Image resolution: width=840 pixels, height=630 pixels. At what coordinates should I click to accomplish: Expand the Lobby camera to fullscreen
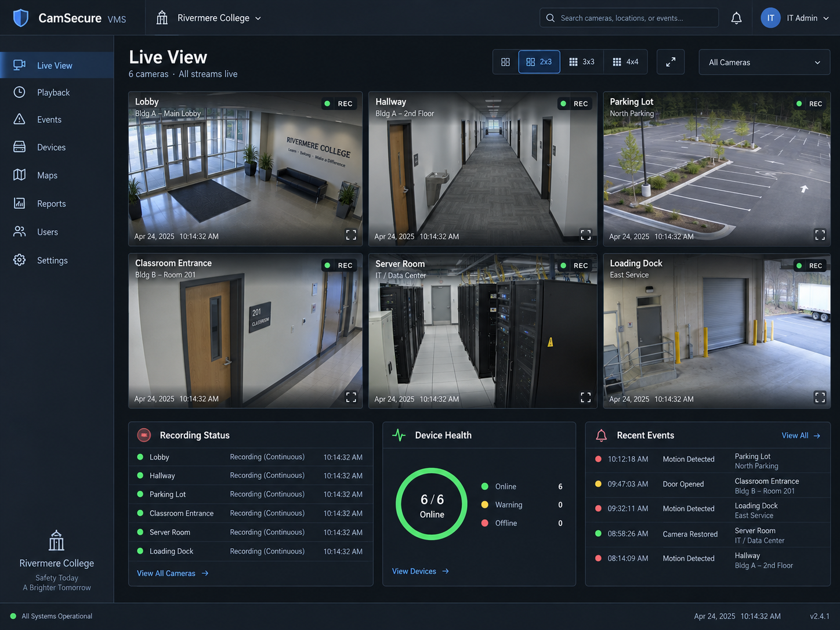[x=351, y=235]
